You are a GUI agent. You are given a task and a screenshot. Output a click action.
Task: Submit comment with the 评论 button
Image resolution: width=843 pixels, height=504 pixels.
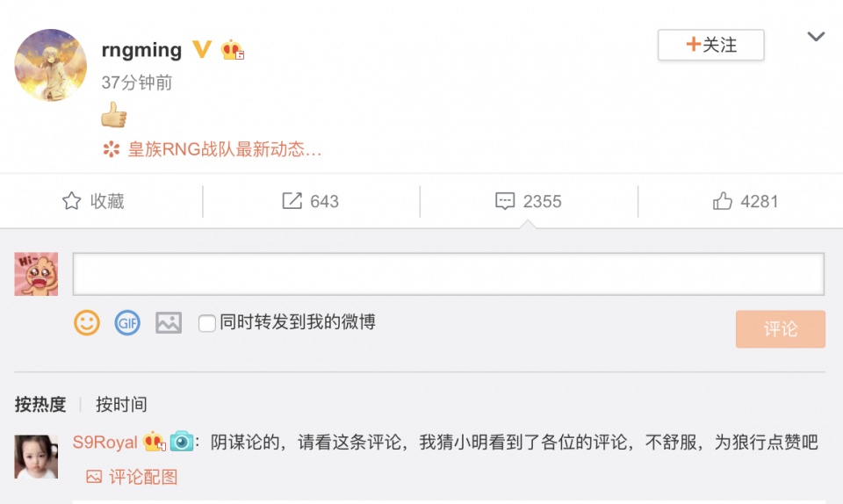780,329
